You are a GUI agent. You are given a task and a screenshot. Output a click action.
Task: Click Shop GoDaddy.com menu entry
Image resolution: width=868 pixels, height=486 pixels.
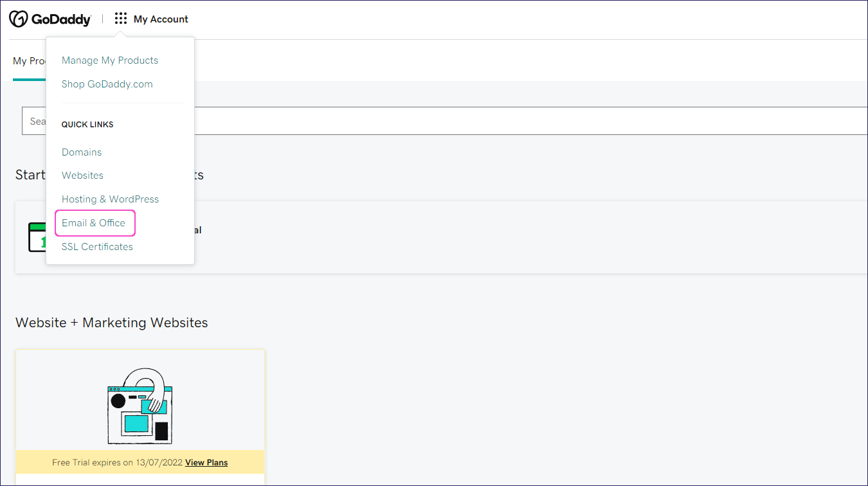(x=107, y=84)
